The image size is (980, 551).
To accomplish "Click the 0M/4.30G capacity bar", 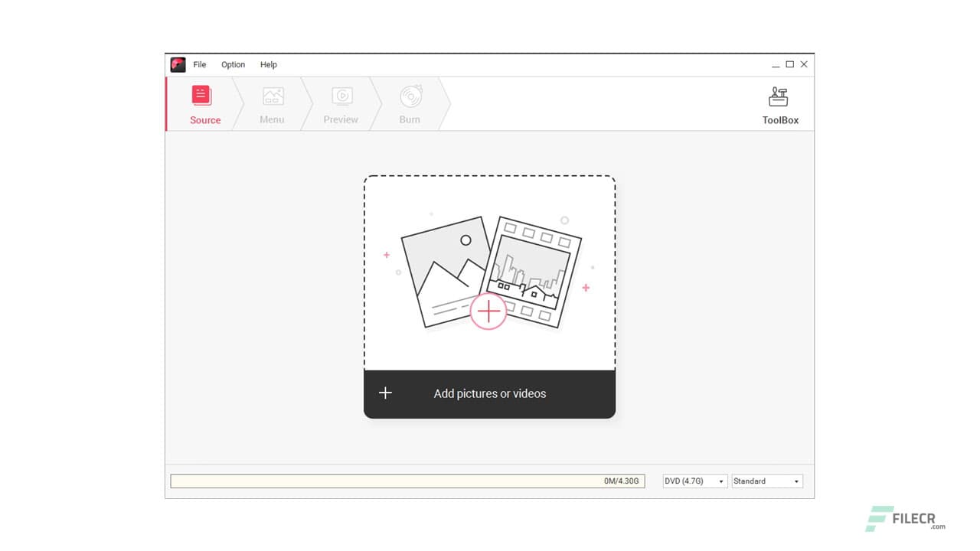I will (x=407, y=481).
